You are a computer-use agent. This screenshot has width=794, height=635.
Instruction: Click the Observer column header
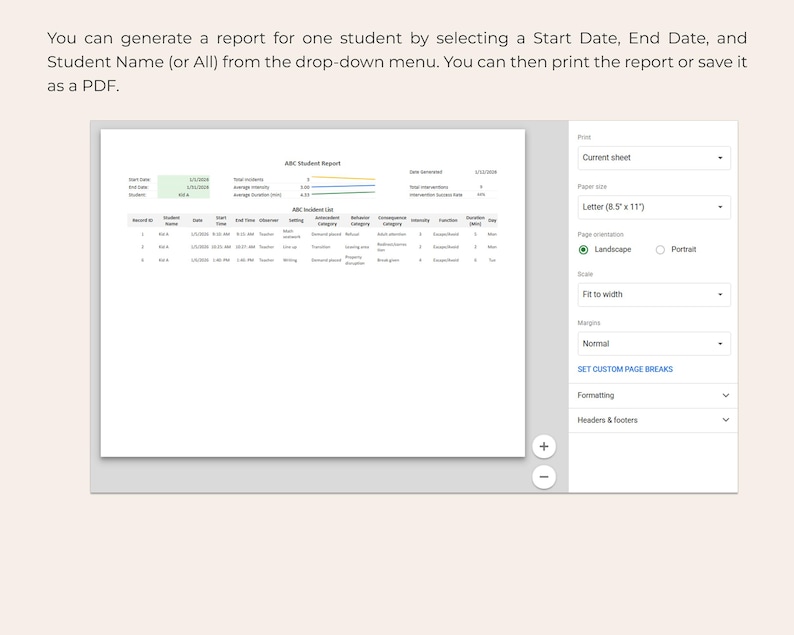[268, 221]
